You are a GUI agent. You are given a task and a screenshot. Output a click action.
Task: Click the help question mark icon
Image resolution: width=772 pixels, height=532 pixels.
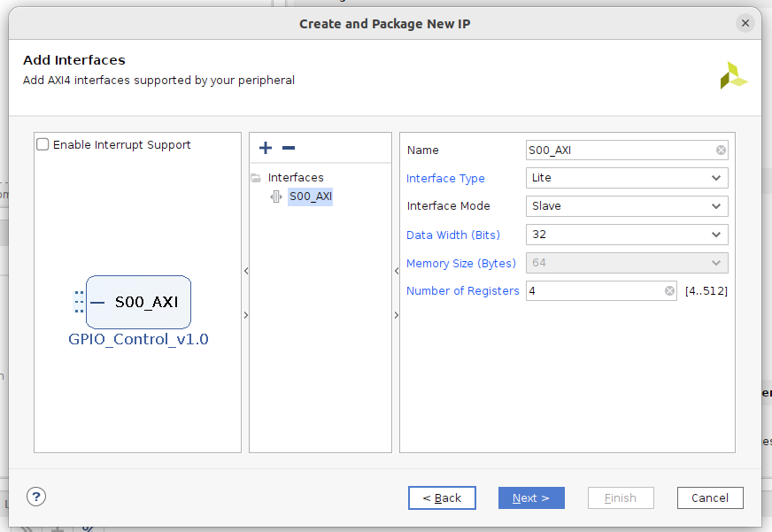36,497
